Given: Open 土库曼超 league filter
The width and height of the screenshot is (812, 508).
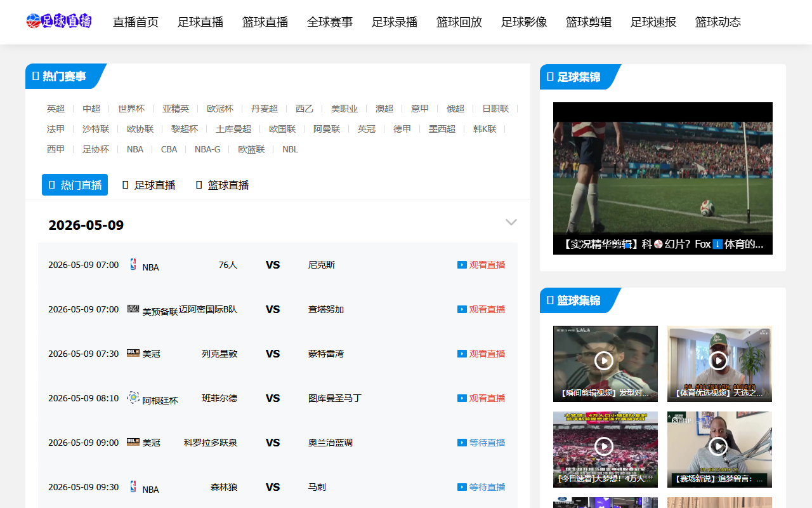Looking at the screenshot, I should click(233, 129).
